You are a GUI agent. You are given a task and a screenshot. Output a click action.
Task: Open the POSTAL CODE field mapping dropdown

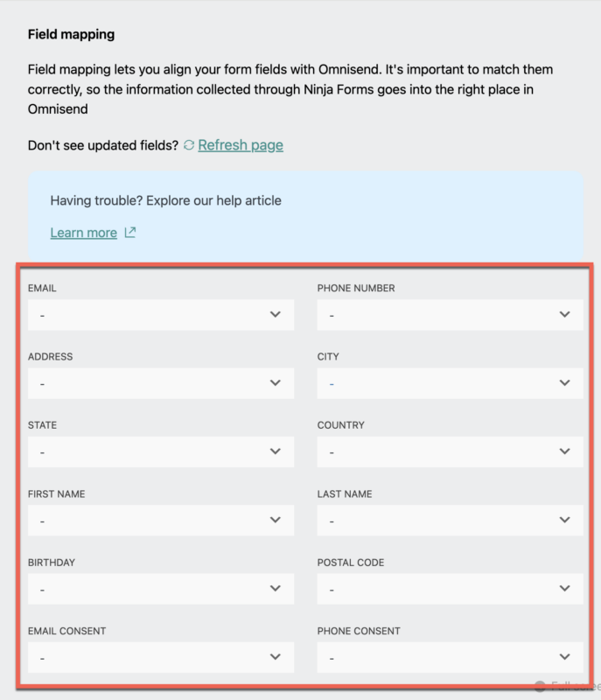point(450,589)
